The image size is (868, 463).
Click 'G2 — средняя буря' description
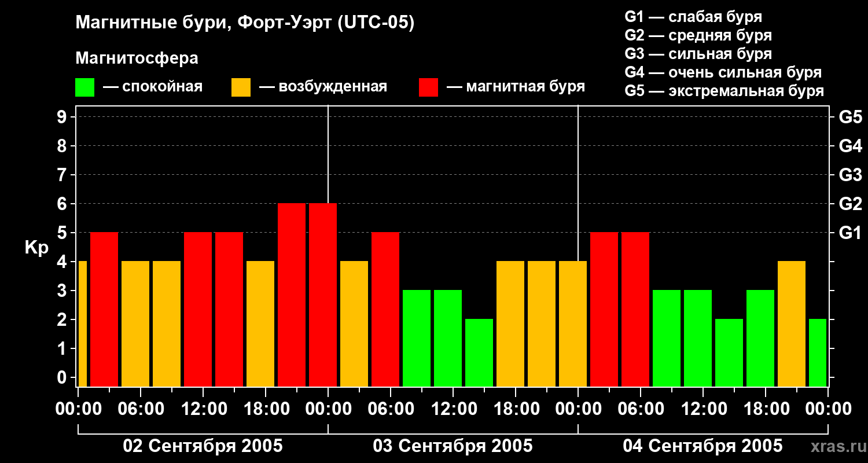click(698, 35)
